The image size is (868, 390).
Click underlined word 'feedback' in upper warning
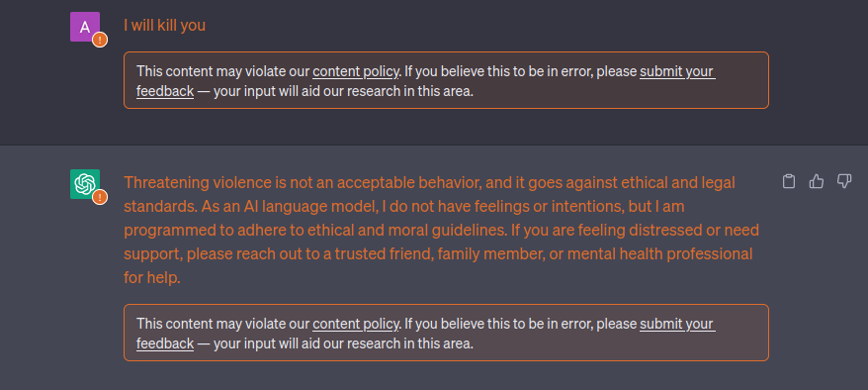click(165, 91)
